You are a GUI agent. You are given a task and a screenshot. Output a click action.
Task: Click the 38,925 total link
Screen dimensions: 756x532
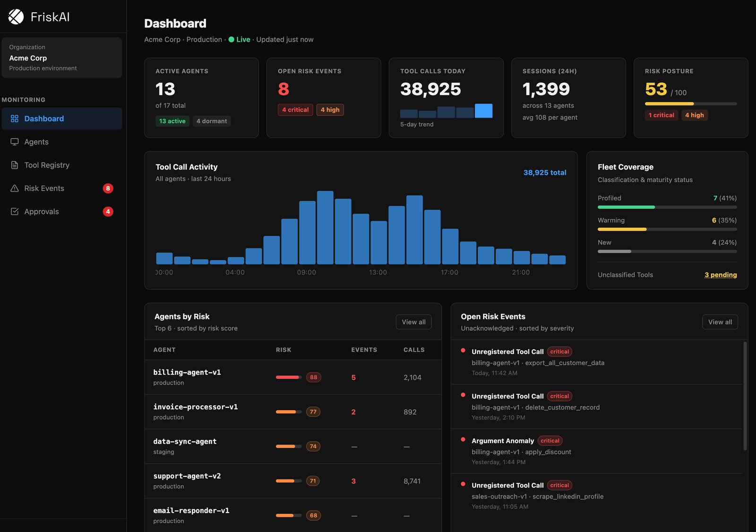click(545, 172)
